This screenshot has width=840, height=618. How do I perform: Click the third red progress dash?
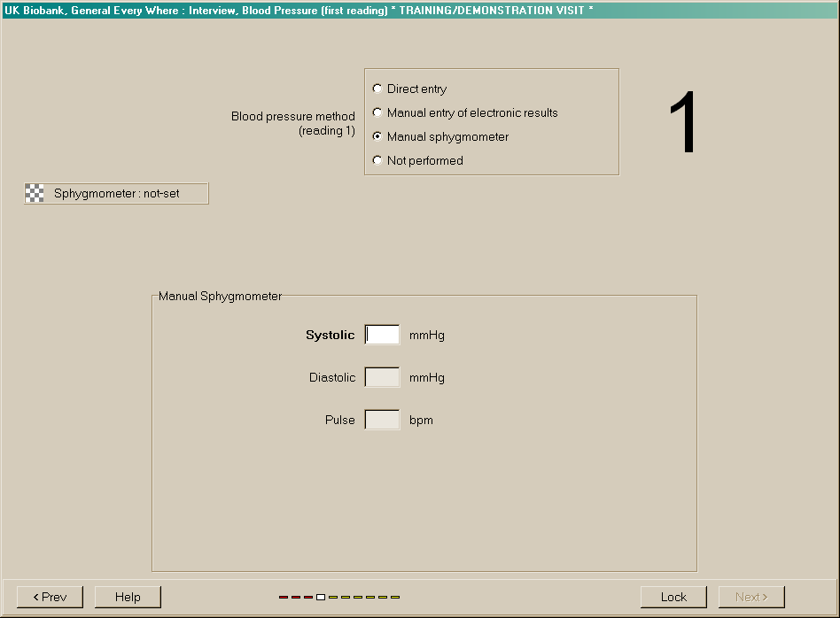[308, 597]
